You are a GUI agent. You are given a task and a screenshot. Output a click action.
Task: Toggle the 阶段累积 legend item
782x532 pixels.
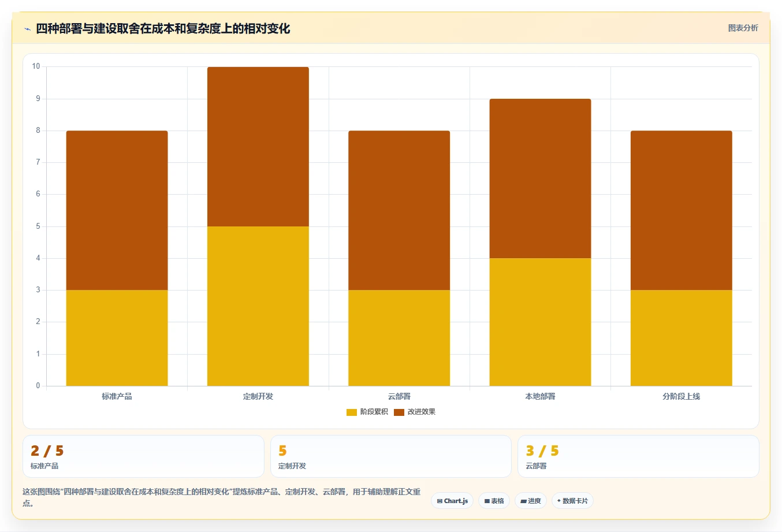click(367, 412)
